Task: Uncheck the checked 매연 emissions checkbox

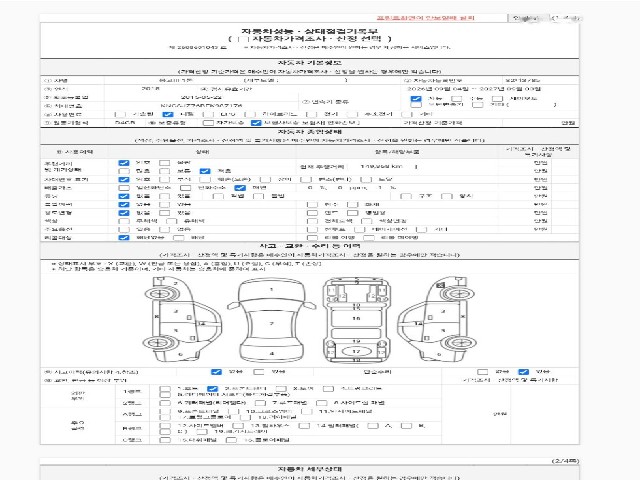Action: click(240, 188)
